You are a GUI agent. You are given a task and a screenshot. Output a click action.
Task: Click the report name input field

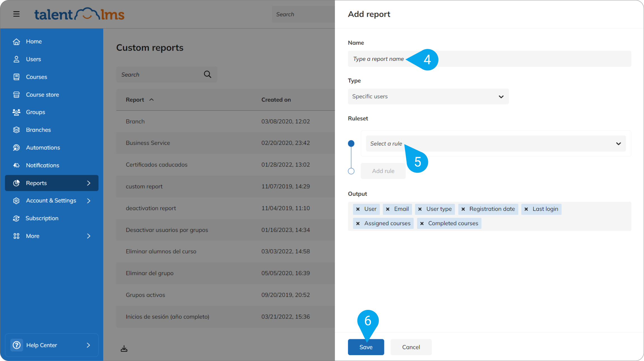pos(490,59)
